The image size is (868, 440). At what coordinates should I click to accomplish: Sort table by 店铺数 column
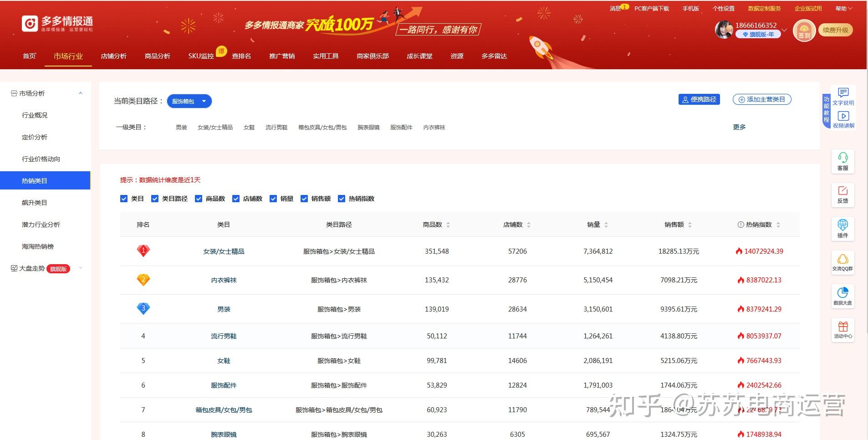pos(529,225)
